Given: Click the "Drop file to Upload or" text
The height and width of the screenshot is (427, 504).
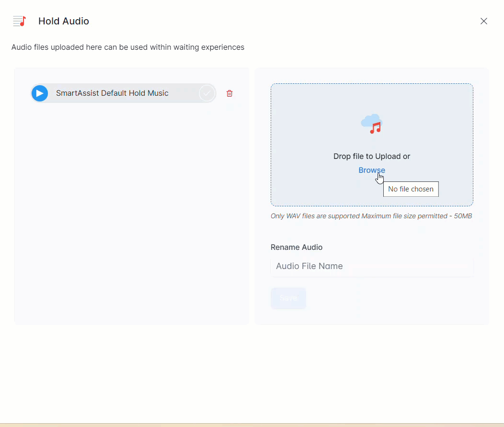Looking at the screenshot, I should pyautogui.click(x=371, y=157).
